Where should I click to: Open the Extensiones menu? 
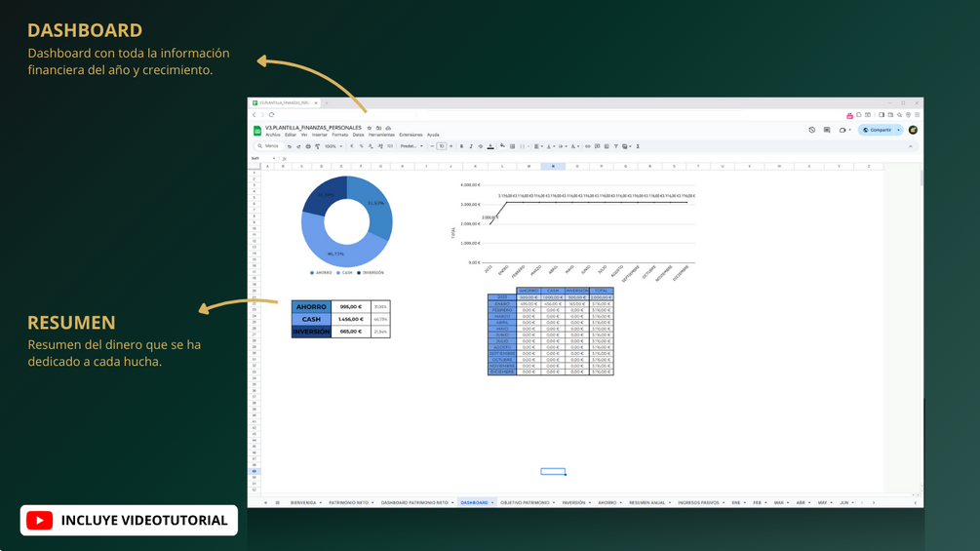[411, 135]
